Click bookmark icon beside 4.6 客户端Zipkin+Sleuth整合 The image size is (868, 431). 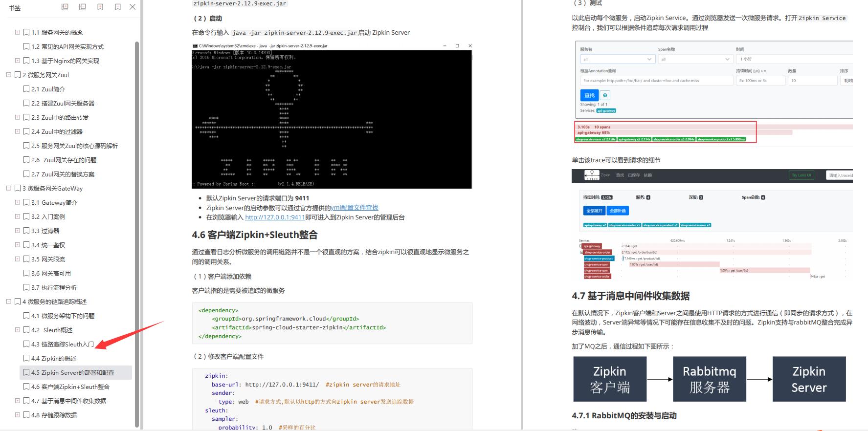(x=26, y=387)
